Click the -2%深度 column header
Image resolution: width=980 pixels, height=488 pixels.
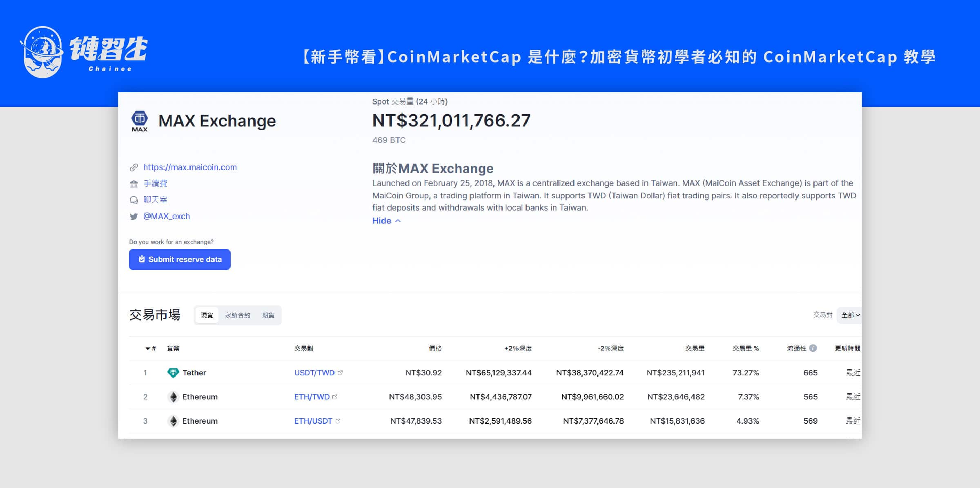coord(610,348)
